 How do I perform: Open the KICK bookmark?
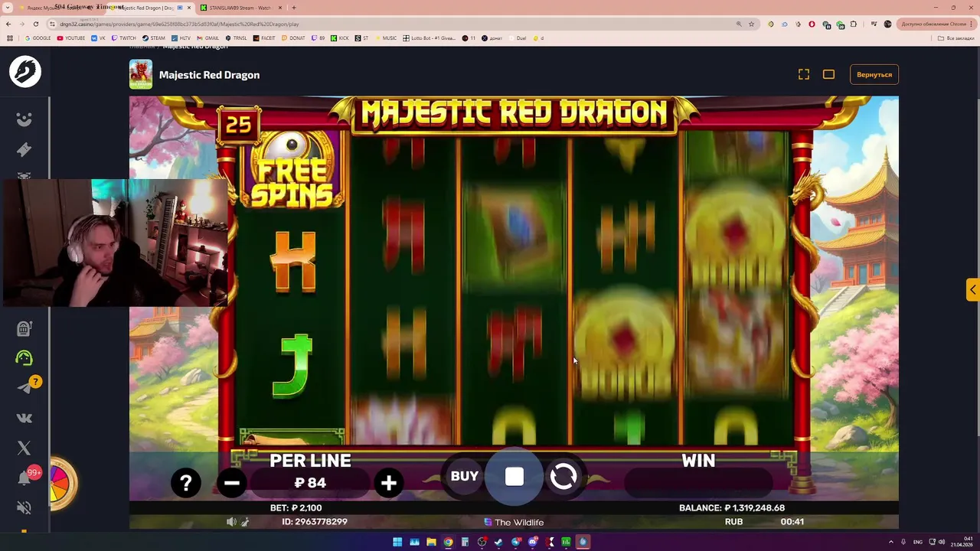coord(340,37)
